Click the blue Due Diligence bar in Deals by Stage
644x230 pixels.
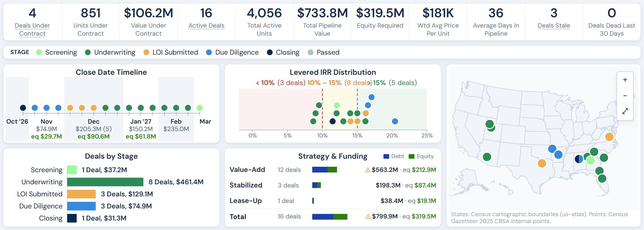(82, 206)
